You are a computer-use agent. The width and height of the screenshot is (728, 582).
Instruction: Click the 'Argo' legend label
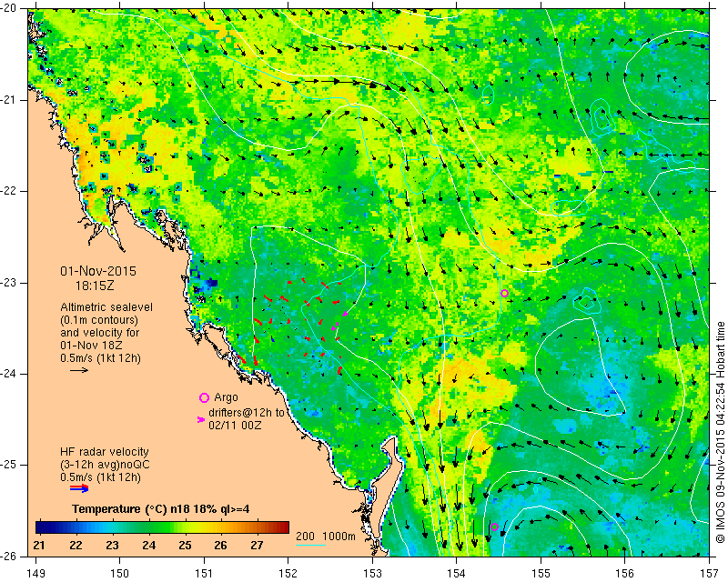(226, 397)
